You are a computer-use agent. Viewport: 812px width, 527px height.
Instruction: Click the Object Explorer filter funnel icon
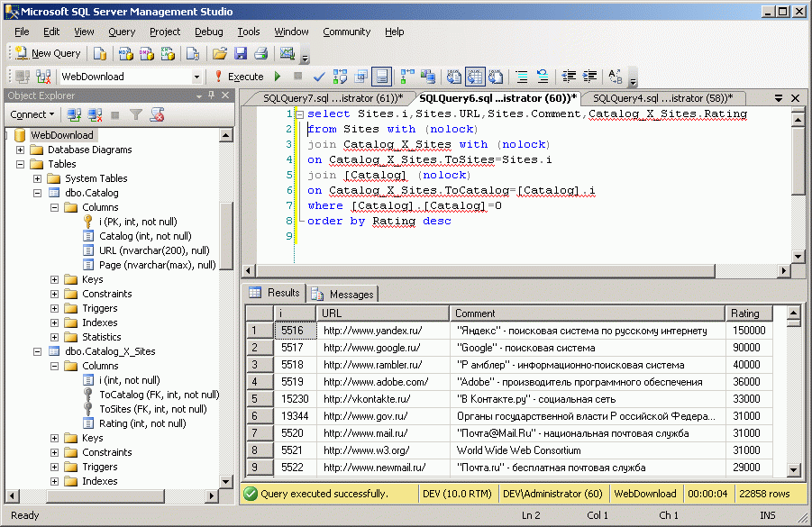point(136,114)
